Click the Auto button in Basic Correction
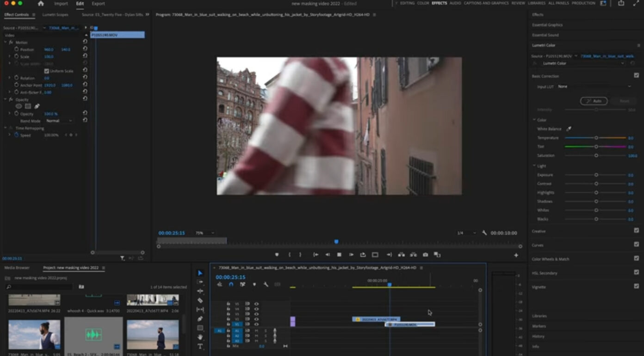The width and height of the screenshot is (644, 356). [x=594, y=101]
